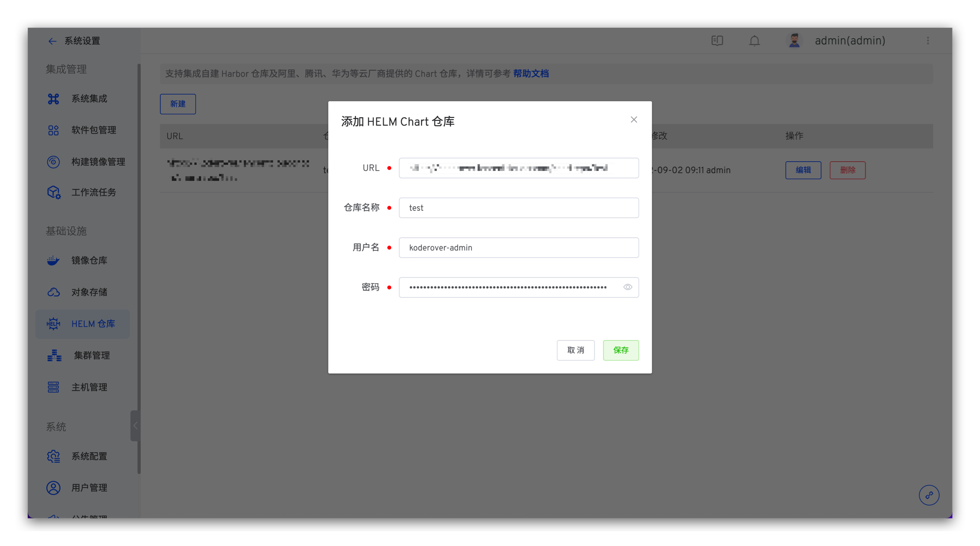
Task: Click the 对象存储 cloud icon
Action: coord(53,292)
